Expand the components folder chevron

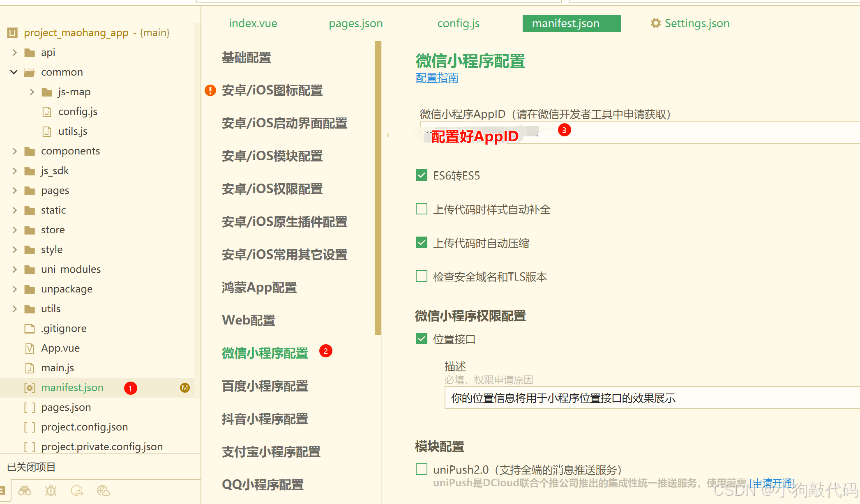[x=14, y=151]
